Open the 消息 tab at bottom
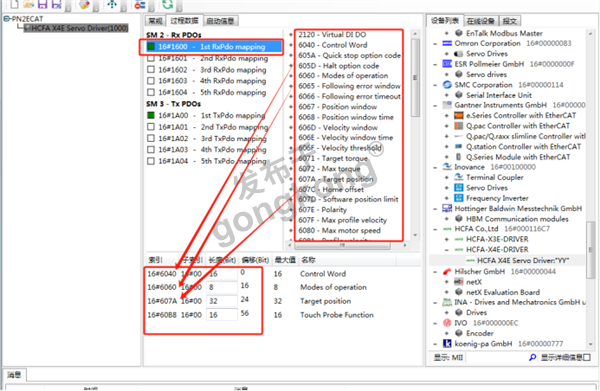The width and height of the screenshot is (600, 391). pos(14,375)
